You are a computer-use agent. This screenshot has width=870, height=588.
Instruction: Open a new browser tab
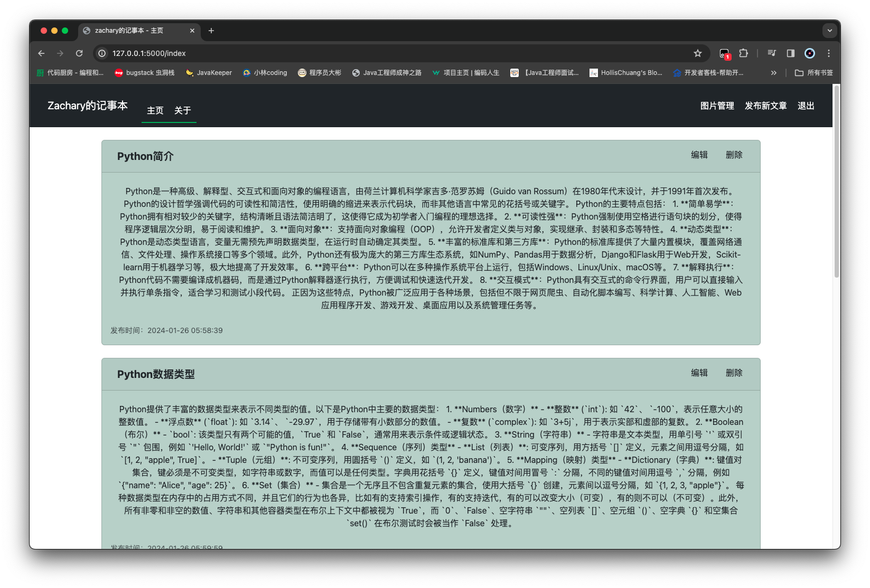[211, 31]
